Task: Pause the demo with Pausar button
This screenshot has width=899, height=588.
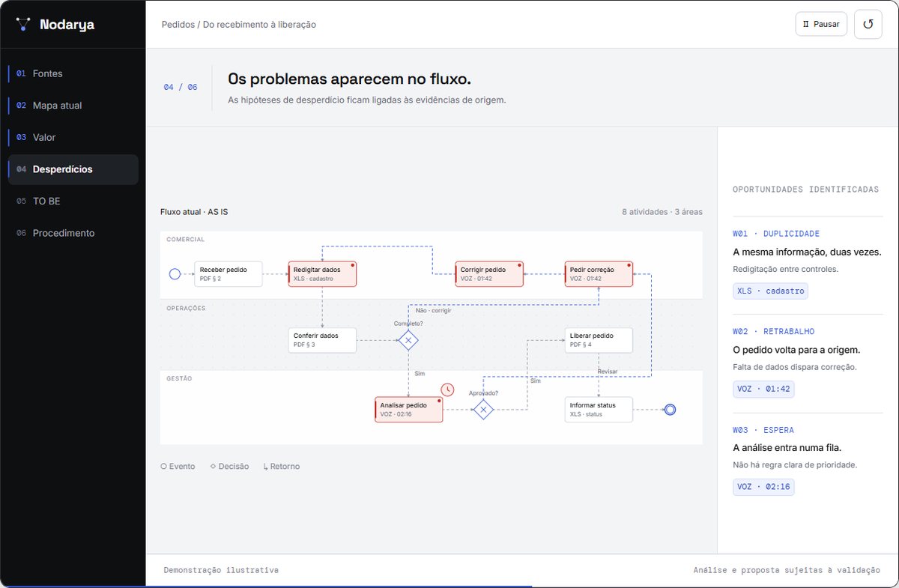Action: click(x=821, y=24)
